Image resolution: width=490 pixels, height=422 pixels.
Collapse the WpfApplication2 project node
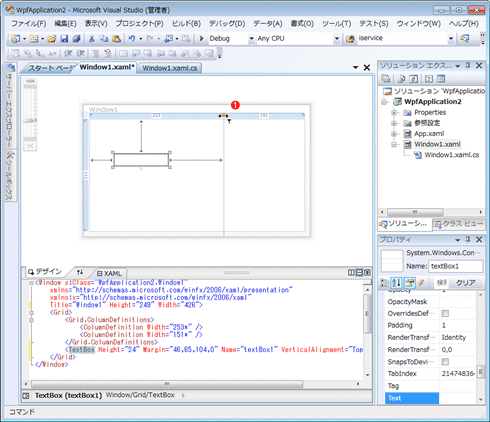pos(384,102)
